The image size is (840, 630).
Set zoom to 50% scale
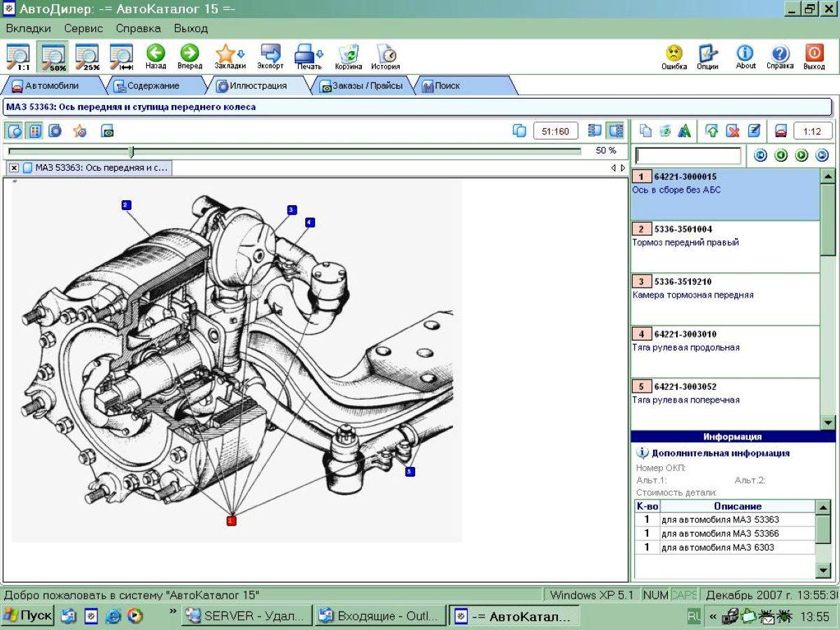click(53, 57)
